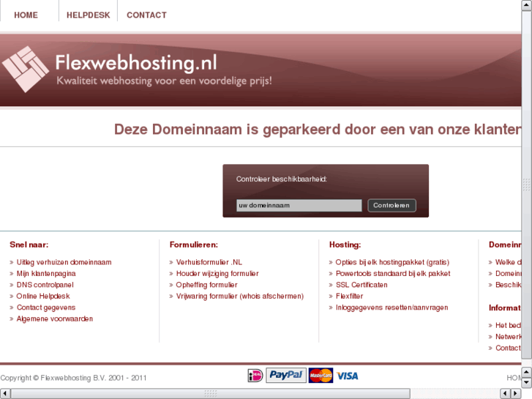This screenshot has height=399, width=532.
Task: Open 'Vrijwaring formulier (whois afschermen)' link
Action: click(240, 296)
